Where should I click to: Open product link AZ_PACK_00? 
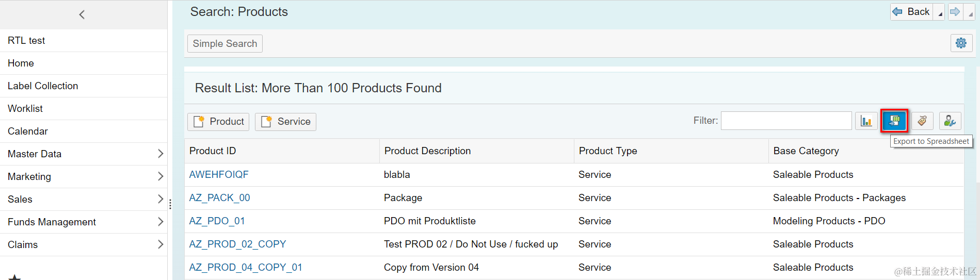219,198
